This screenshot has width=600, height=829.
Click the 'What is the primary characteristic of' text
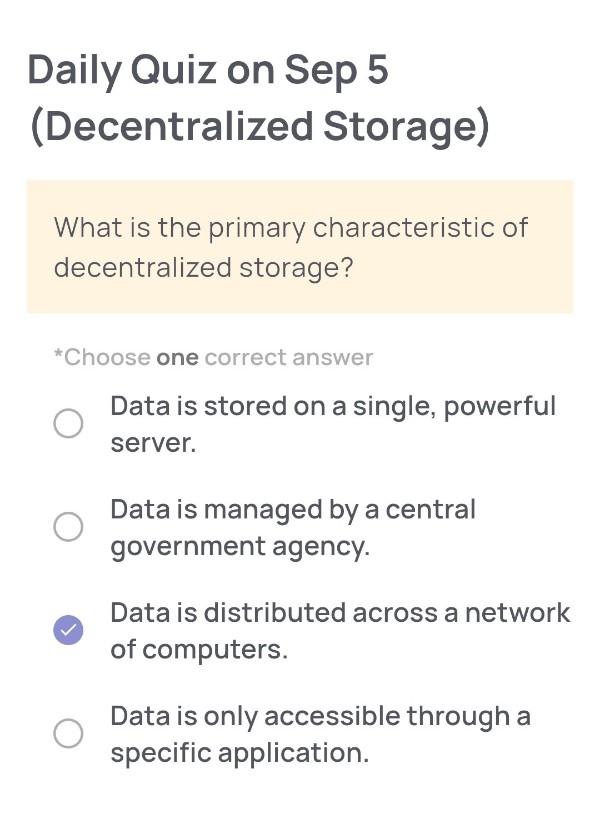click(x=291, y=228)
